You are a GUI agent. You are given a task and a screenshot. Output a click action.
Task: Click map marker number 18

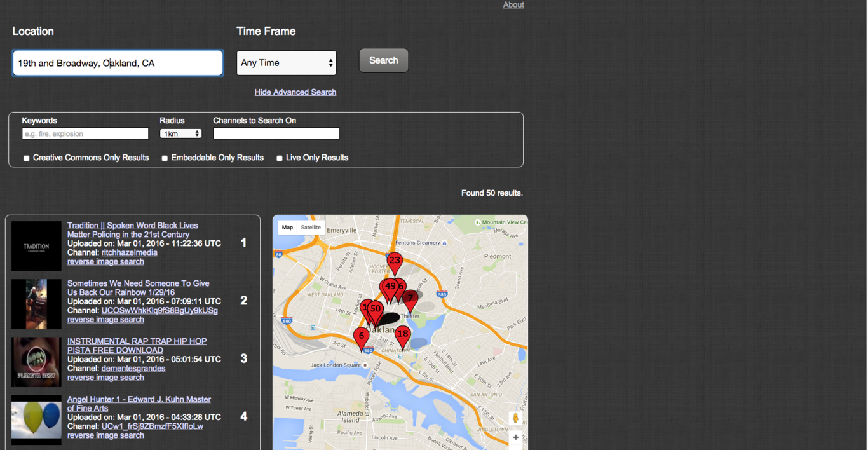(402, 337)
